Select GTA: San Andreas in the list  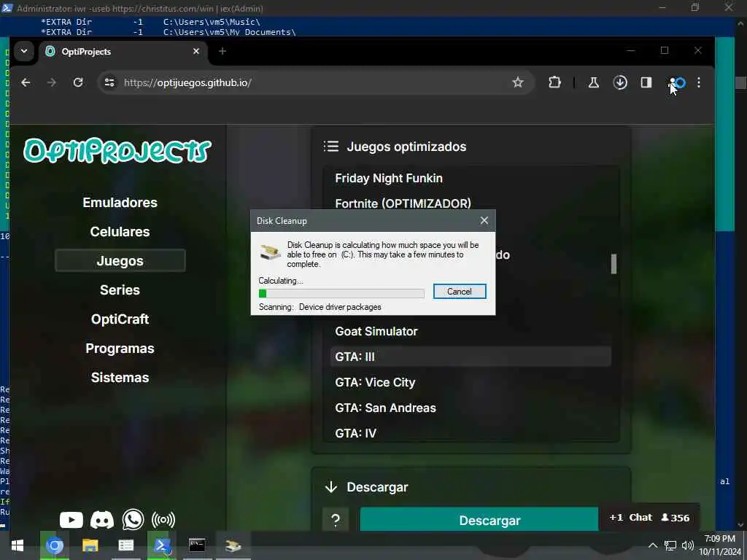385,408
